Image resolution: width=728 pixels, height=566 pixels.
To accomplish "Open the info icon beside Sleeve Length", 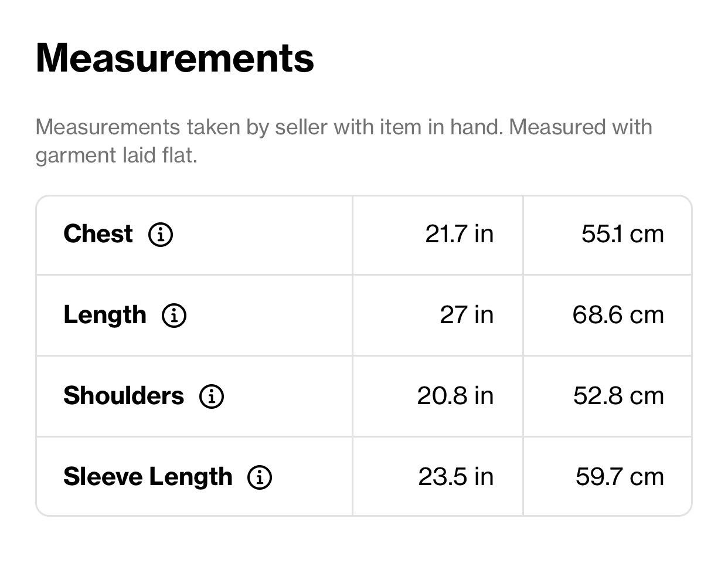I will tap(260, 477).
